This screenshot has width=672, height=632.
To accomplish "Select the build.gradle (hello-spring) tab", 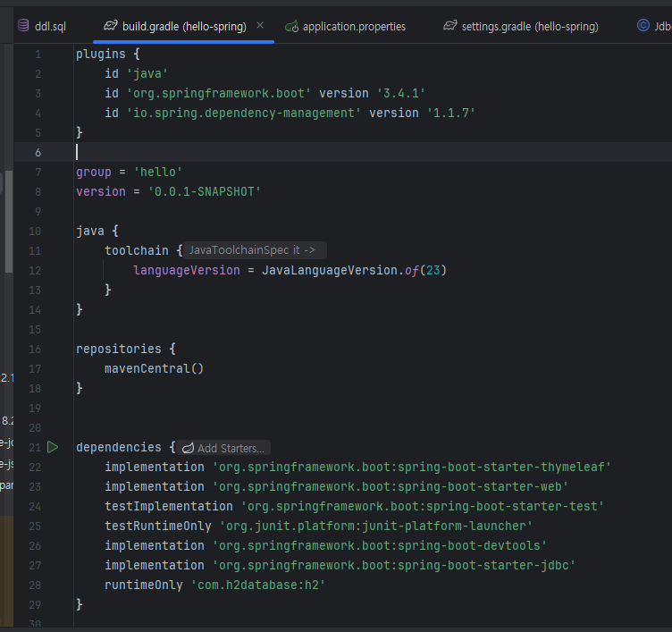I will tap(184, 26).
